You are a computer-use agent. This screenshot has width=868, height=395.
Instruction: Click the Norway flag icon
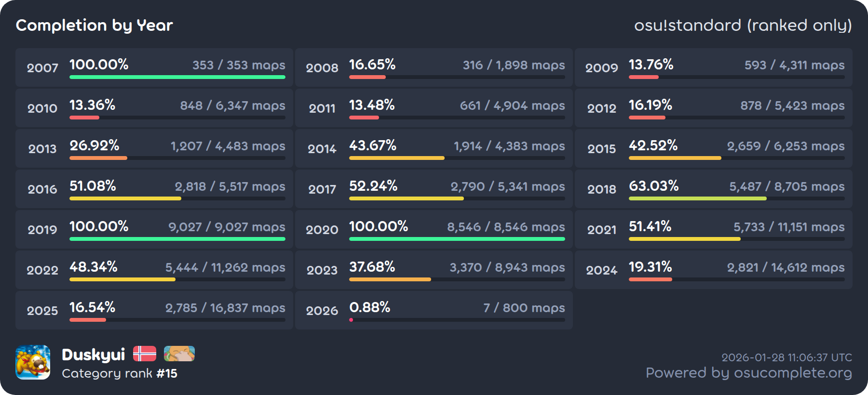(x=145, y=354)
